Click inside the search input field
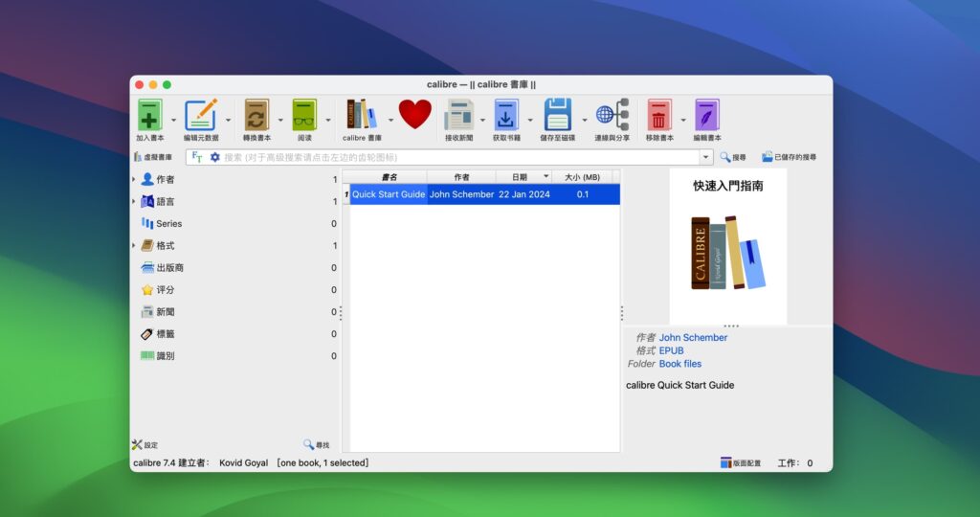This screenshot has height=517, width=980. (x=461, y=157)
